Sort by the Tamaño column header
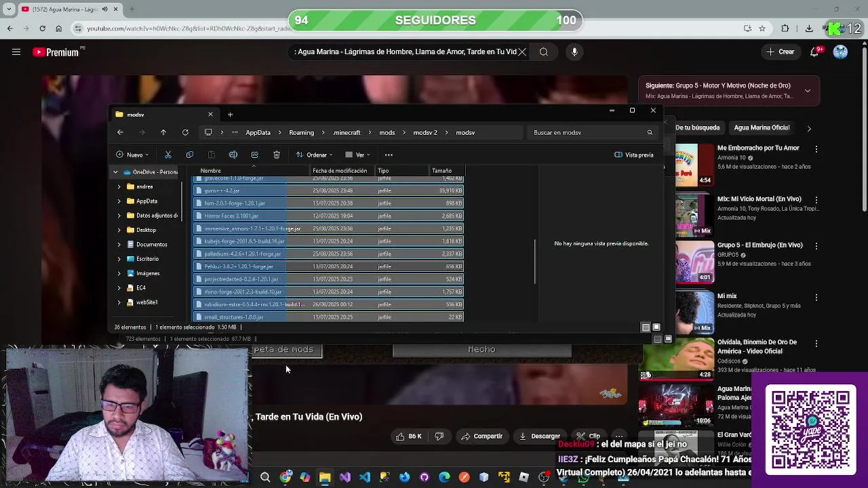Viewport: 868px width, 488px height. [x=448, y=171]
